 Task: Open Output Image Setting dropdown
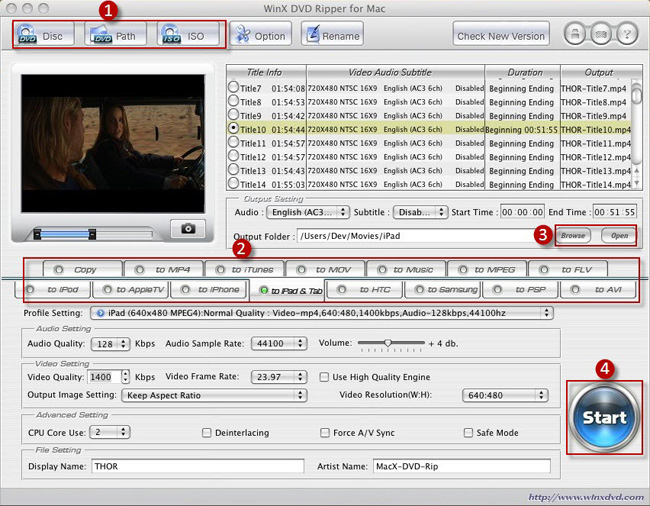tap(214, 395)
